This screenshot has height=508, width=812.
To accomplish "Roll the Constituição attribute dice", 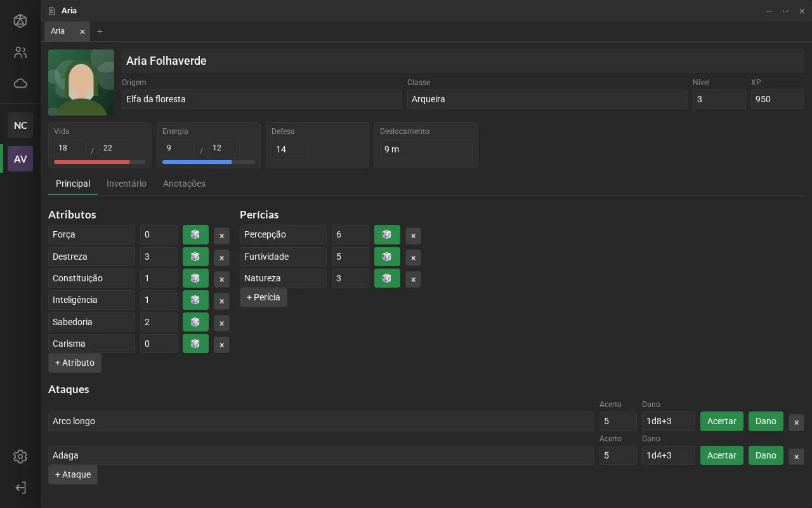I will point(195,278).
